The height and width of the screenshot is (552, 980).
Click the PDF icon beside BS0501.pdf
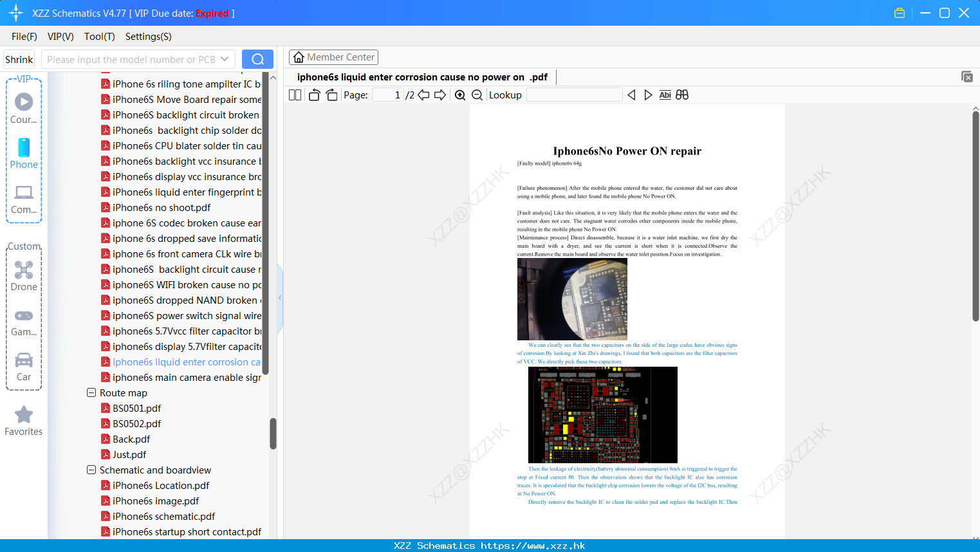click(x=106, y=408)
